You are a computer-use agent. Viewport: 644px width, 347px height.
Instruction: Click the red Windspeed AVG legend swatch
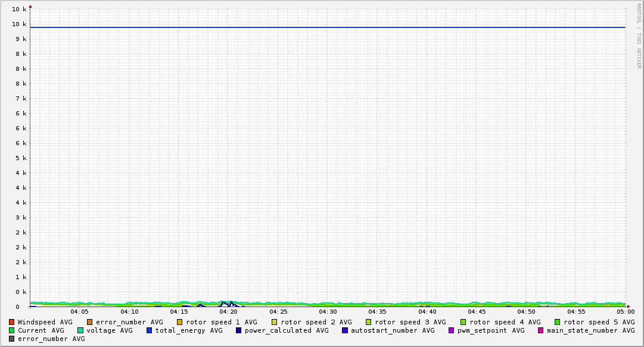point(12,322)
